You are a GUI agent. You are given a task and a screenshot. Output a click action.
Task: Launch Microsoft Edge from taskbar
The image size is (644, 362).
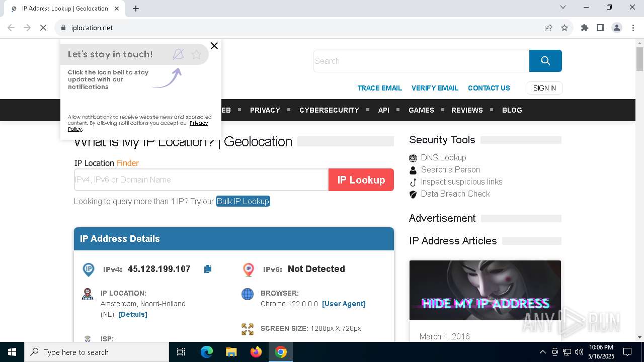click(x=207, y=352)
